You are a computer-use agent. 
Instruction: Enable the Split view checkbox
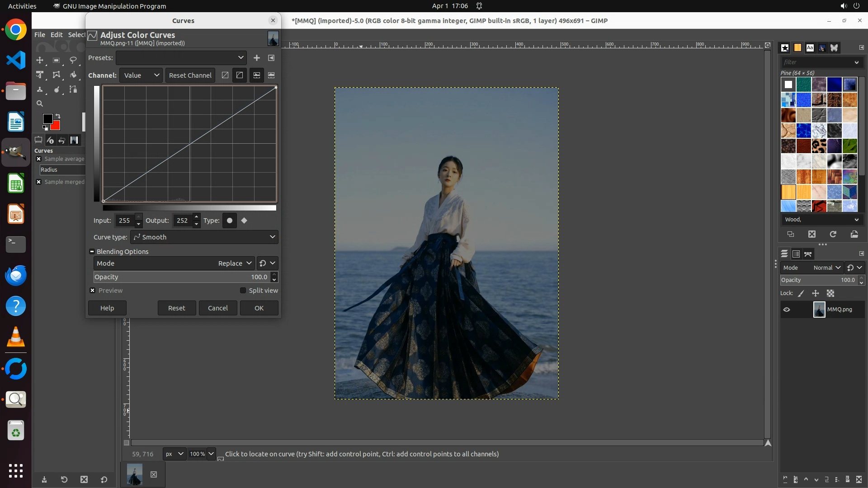coord(243,291)
